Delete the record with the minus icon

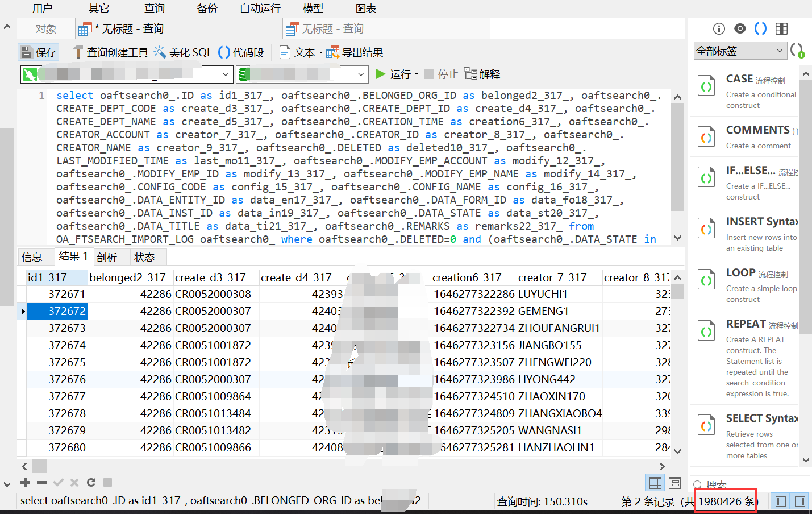(41, 482)
